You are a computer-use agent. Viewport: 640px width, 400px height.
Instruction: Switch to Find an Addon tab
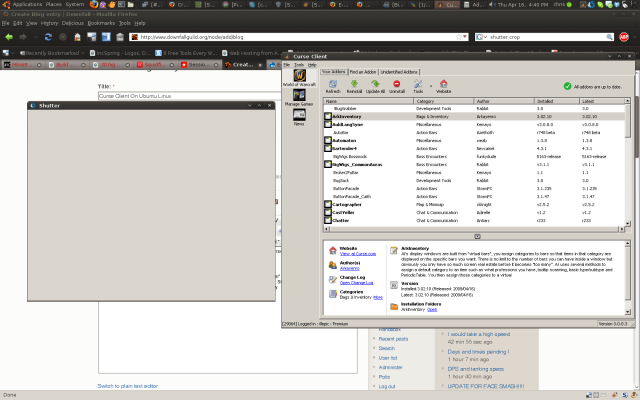point(363,72)
